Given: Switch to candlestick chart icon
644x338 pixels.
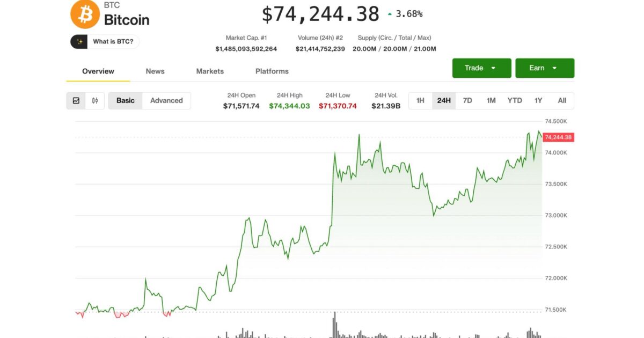Looking at the screenshot, I should coord(95,100).
